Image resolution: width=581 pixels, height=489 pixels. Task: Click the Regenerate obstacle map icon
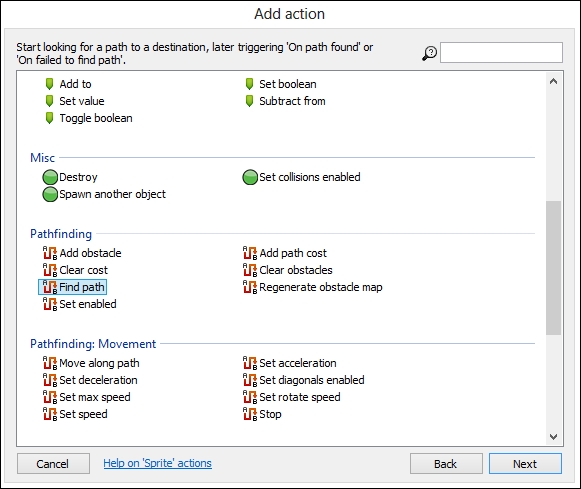click(x=250, y=287)
